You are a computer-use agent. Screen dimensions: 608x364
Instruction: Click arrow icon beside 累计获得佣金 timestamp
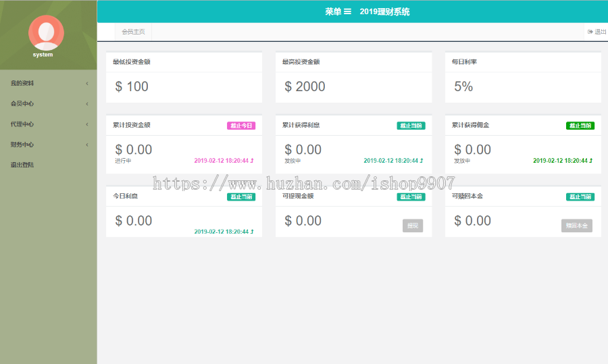click(x=591, y=161)
